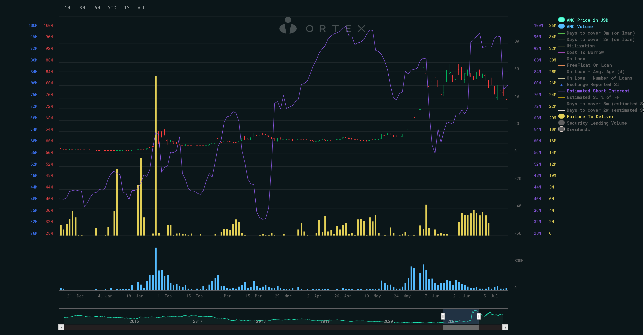
Task: Select the 1M time range
Action: pyautogui.click(x=67, y=8)
